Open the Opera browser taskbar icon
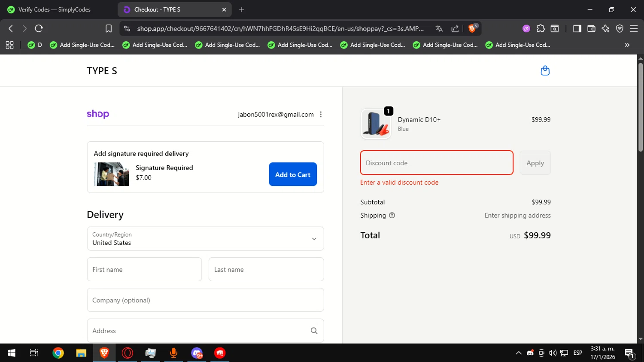Image resolution: width=644 pixels, height=362 pixels. coord(128,353)
